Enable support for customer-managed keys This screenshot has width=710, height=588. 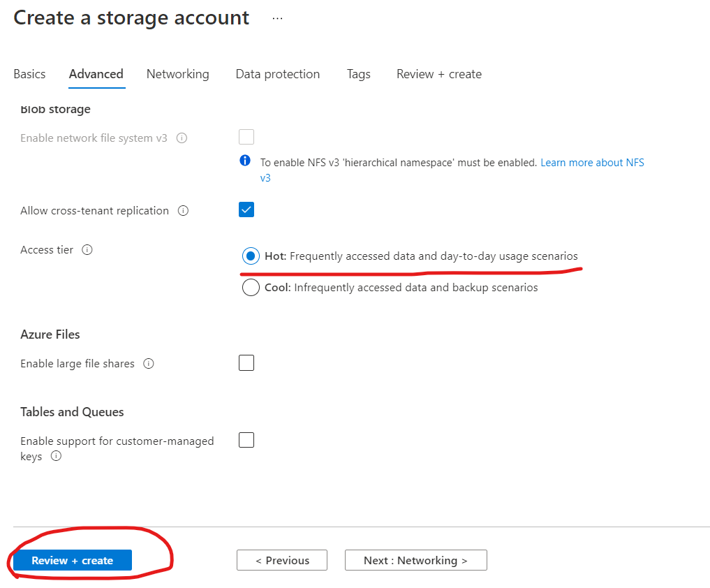tap(246, 439)
